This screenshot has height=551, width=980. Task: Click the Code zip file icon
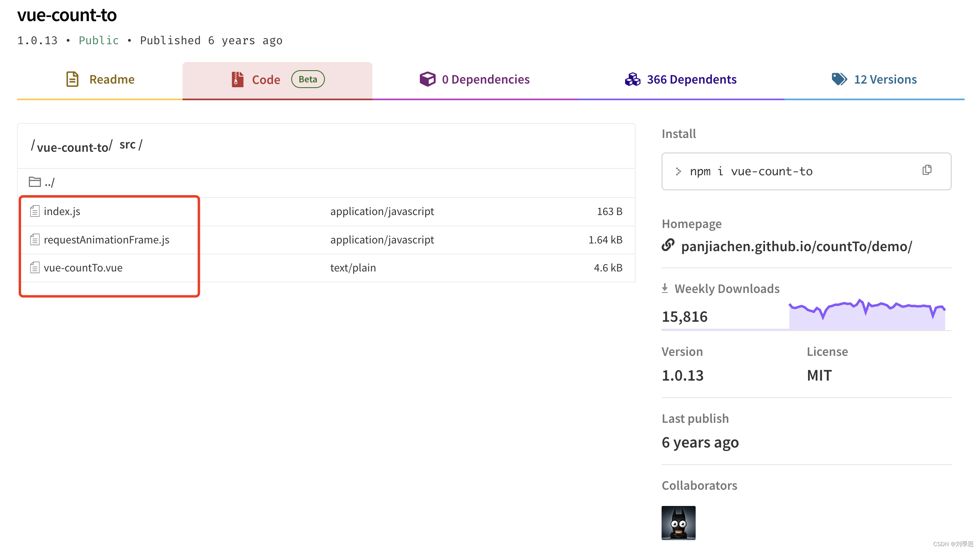(x=237, y=79)
